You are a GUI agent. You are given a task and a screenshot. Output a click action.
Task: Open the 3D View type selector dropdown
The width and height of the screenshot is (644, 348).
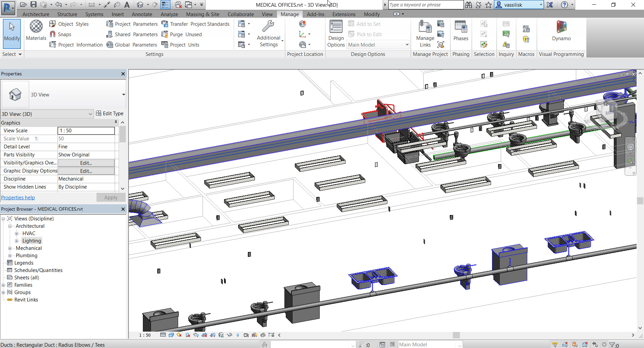pos(123,94)
